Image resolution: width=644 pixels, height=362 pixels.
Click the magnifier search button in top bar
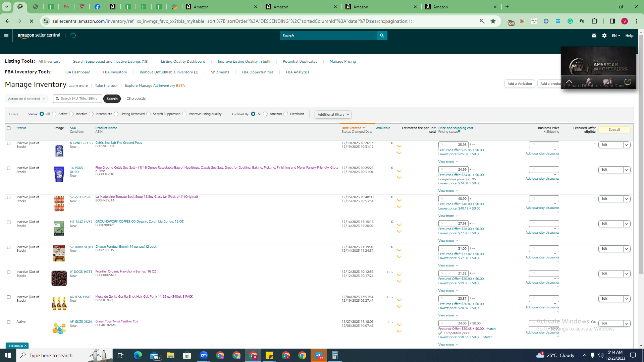[x=382, y=36]
